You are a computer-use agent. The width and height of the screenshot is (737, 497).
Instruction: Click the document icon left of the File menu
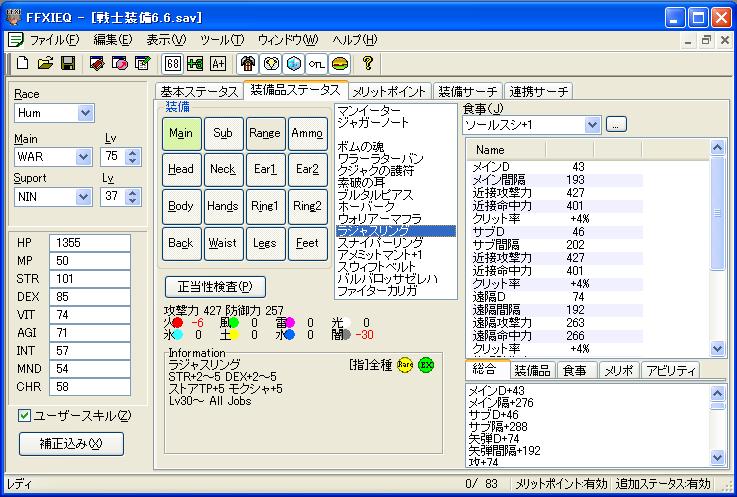16,40
